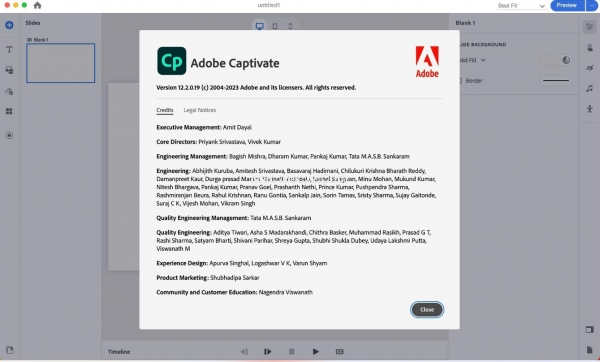Add a new slide with plus icon

[9, 25]
